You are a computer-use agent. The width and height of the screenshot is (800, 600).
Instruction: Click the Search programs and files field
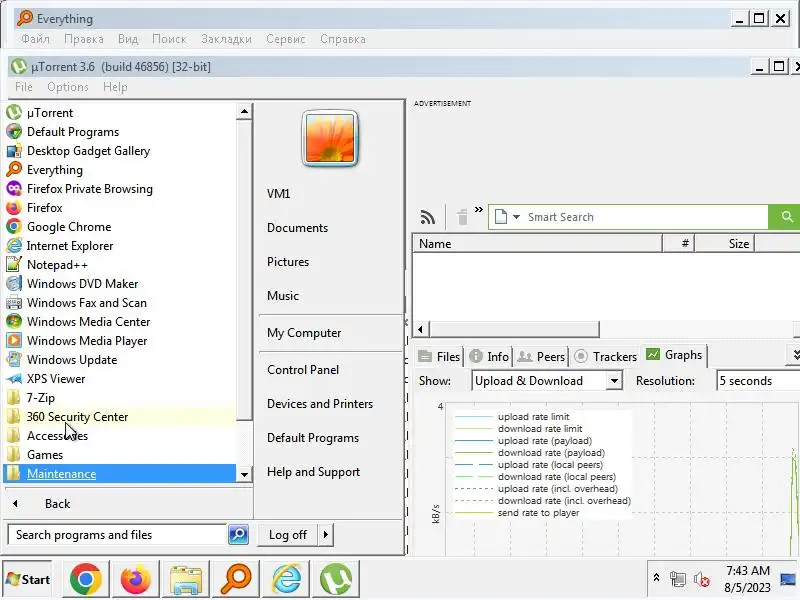tap(117, 535)
